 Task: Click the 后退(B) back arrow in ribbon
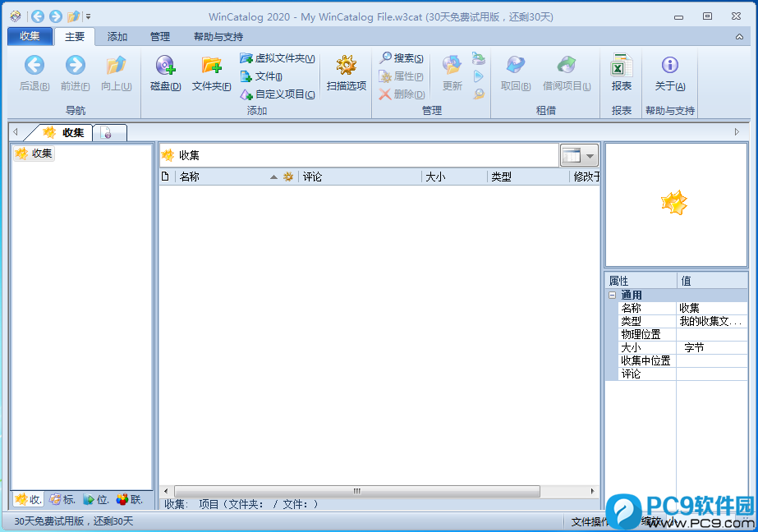pos(34,73)
